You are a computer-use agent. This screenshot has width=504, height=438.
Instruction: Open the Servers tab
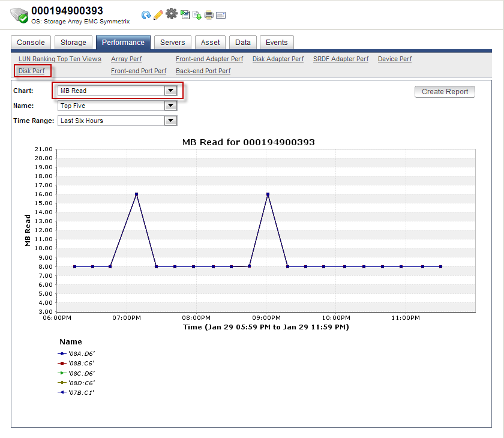(x=173, y=43)
